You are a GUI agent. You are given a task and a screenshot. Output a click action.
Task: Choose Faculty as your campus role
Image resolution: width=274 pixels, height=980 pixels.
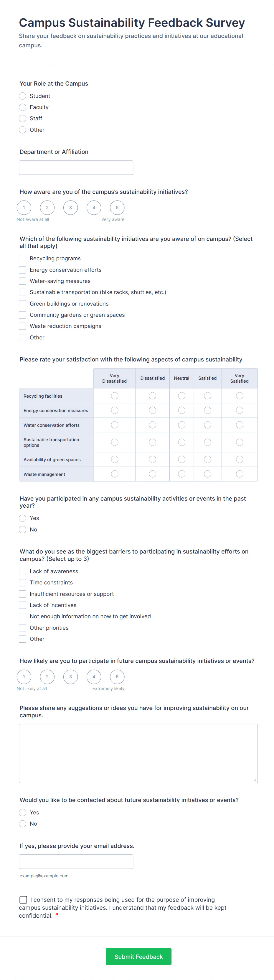23,107
